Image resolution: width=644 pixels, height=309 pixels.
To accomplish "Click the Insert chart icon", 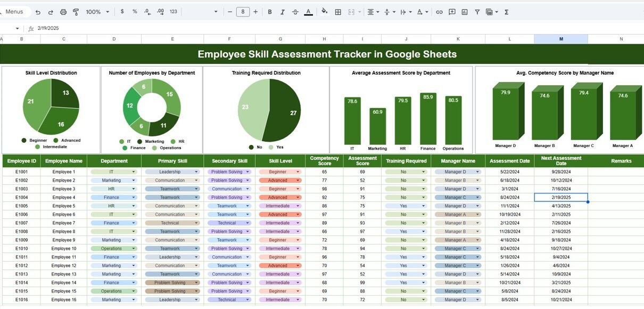I will (465, 12).
